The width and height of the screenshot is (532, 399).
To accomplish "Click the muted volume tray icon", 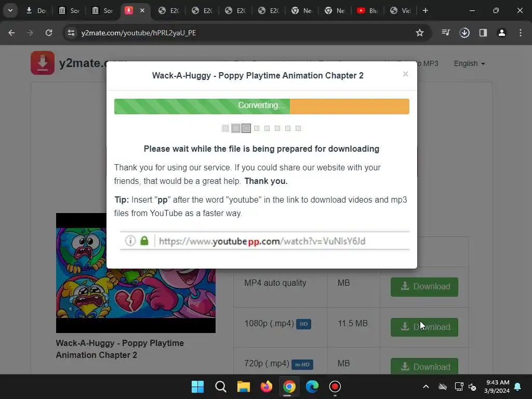I will 472,387.
